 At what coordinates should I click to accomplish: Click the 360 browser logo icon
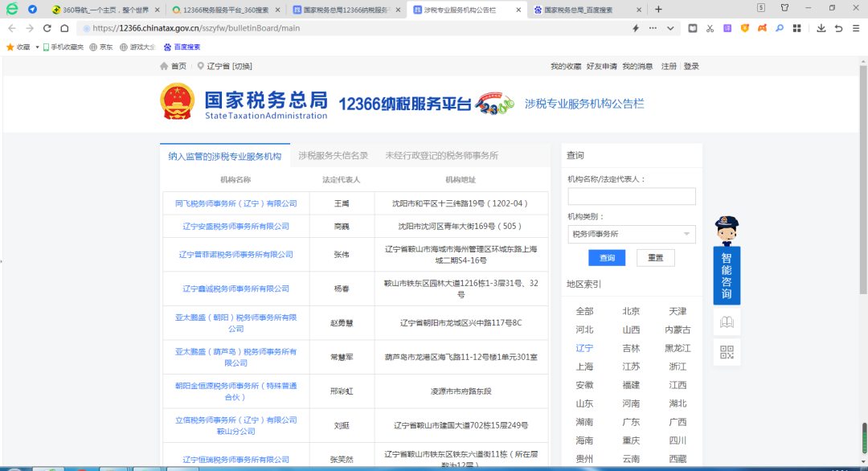pyautogui.click(x=11, y=9)
